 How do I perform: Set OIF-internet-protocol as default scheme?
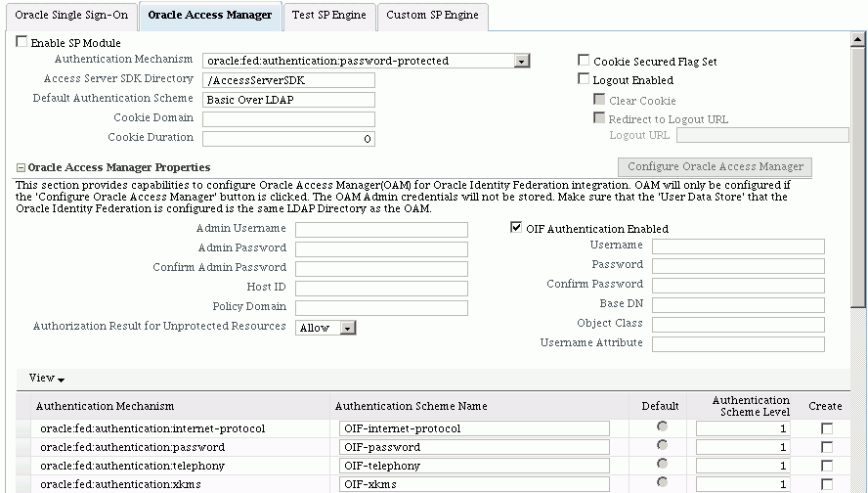click(x=662, y=426)
